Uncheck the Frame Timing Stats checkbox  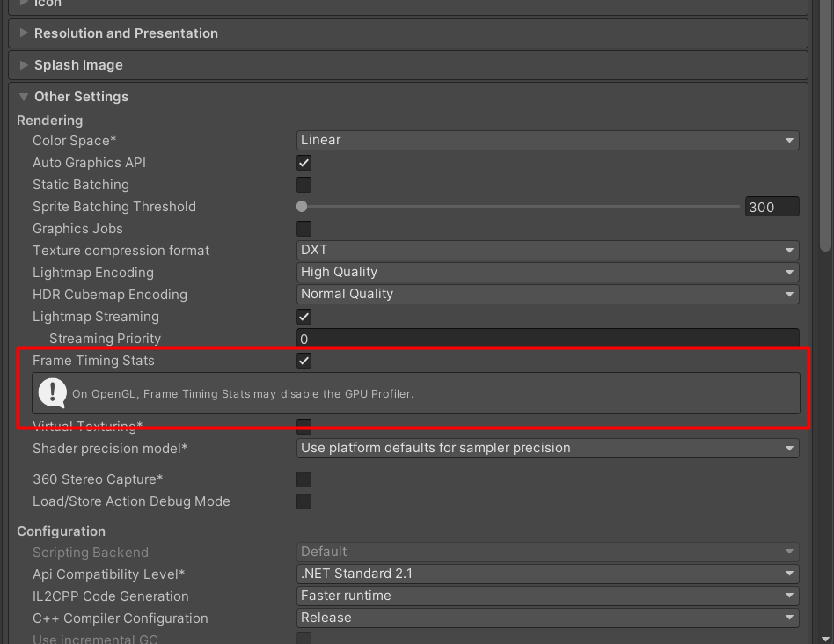click(x=304, y=361)
